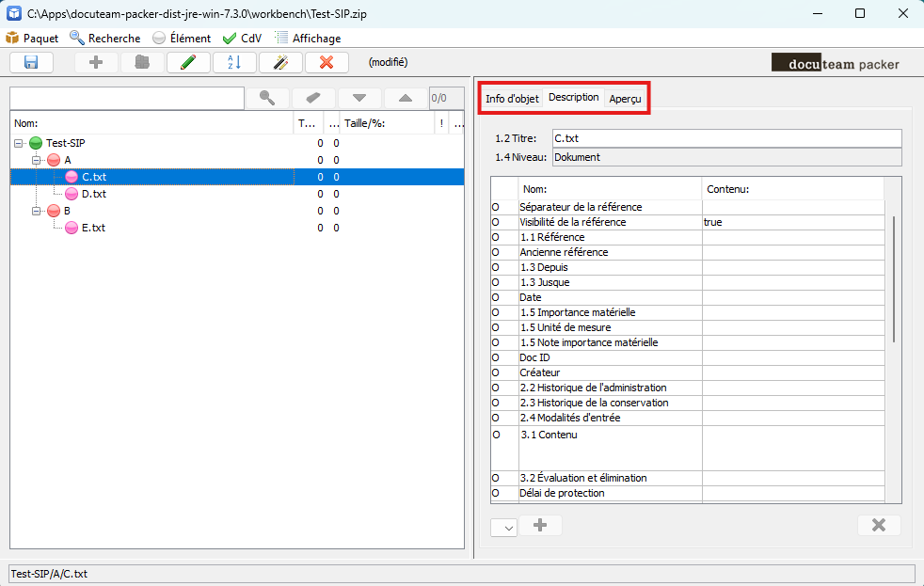The image size is (924, 586).
Task: Add a new element with the plus icon
Action: click(95, 61)
